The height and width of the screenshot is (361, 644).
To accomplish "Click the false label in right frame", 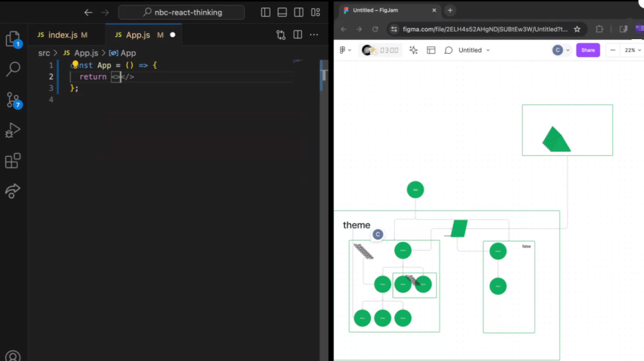I will click(x=526, y=246).
